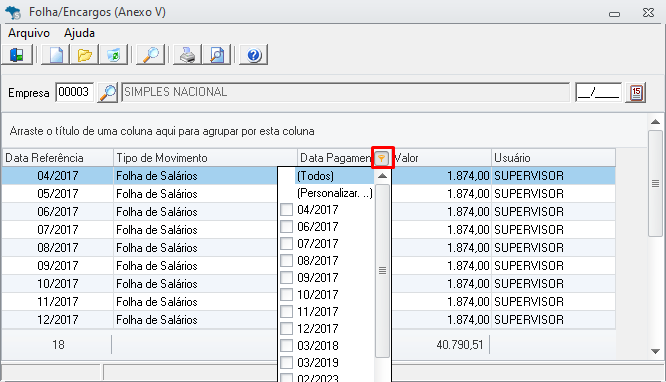Select 08/2017 cell in Data Referência column
This screenshot has height=382, width=666.
pyautogui.click(x=58, y=248)
